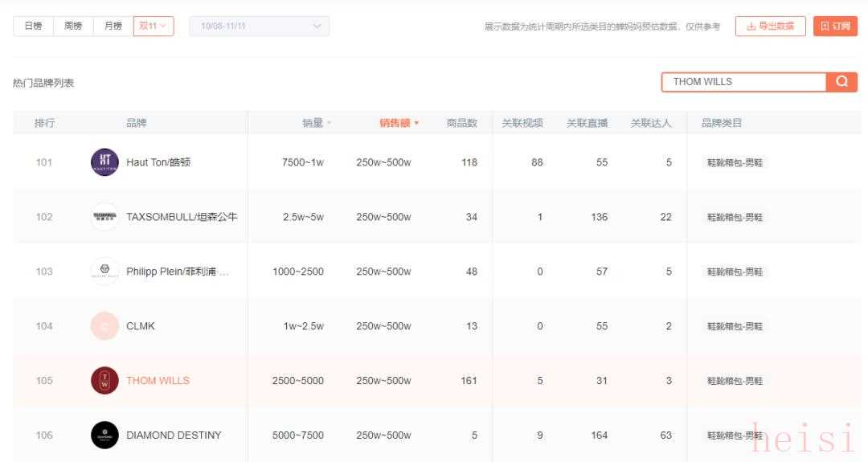Switch to 日榜 daily ranking

coord(33,27)
